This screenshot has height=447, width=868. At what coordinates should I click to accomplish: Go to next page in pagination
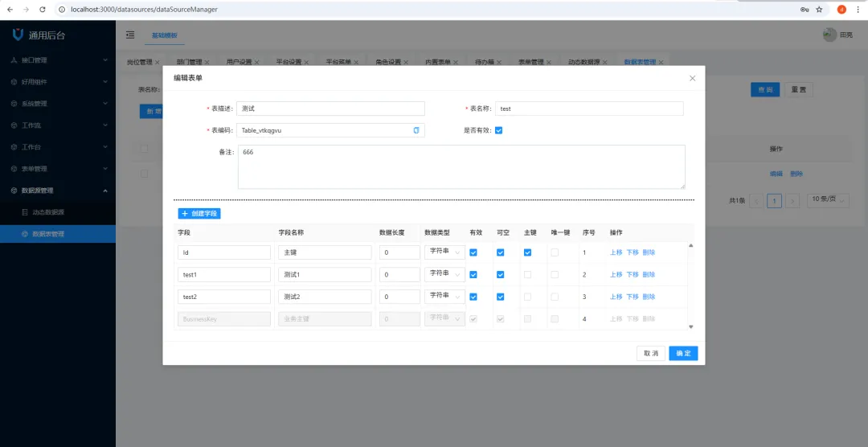coord(792,200)
